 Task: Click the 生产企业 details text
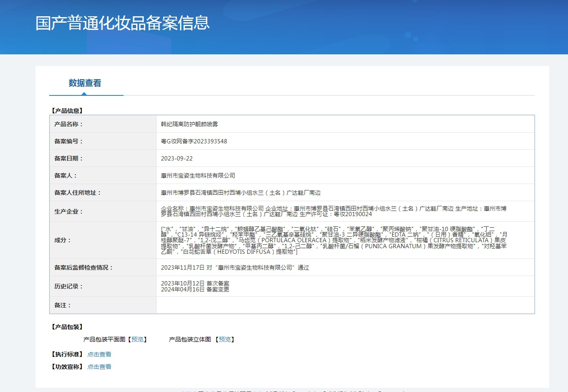click(x=333, y=211)
